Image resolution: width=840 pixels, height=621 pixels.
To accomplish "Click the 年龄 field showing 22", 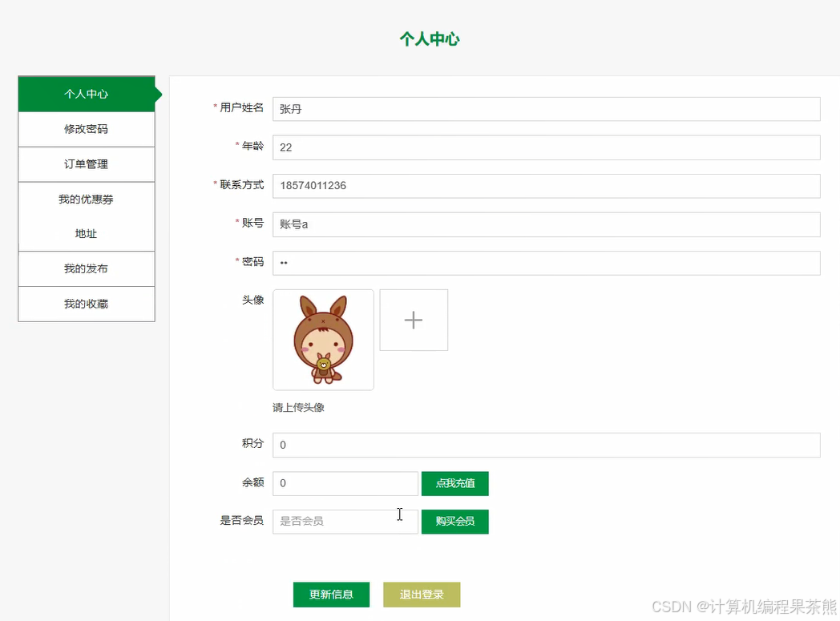I will pos(547,147).
